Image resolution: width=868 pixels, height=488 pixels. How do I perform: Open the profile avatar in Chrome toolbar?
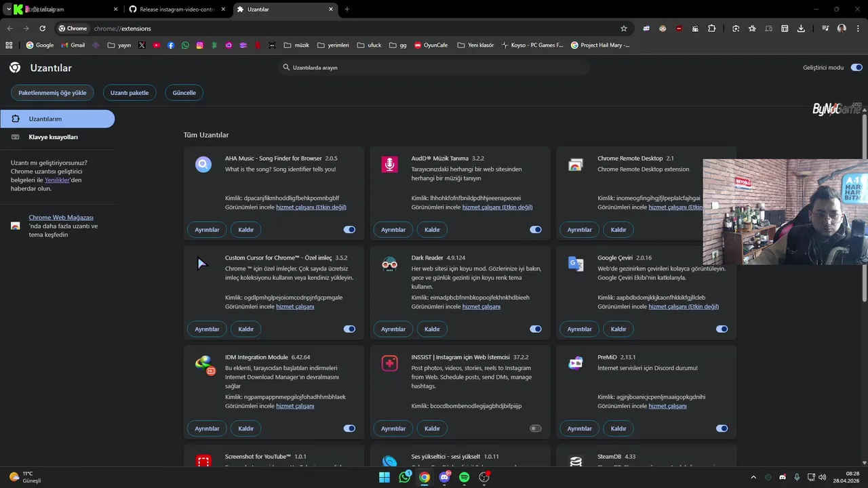842,28
